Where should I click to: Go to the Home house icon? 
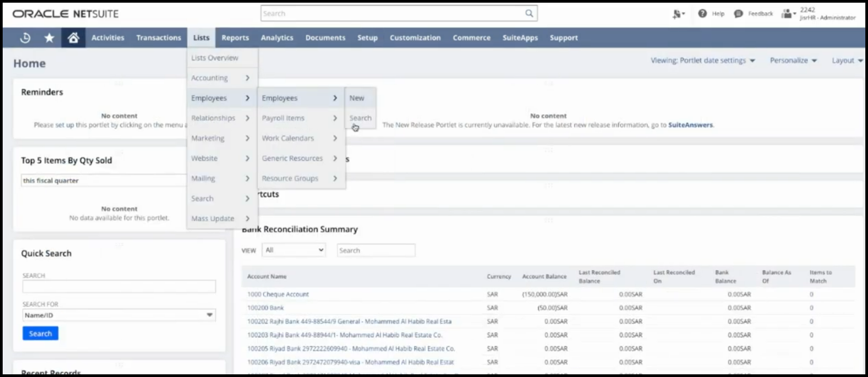(74, 38)
